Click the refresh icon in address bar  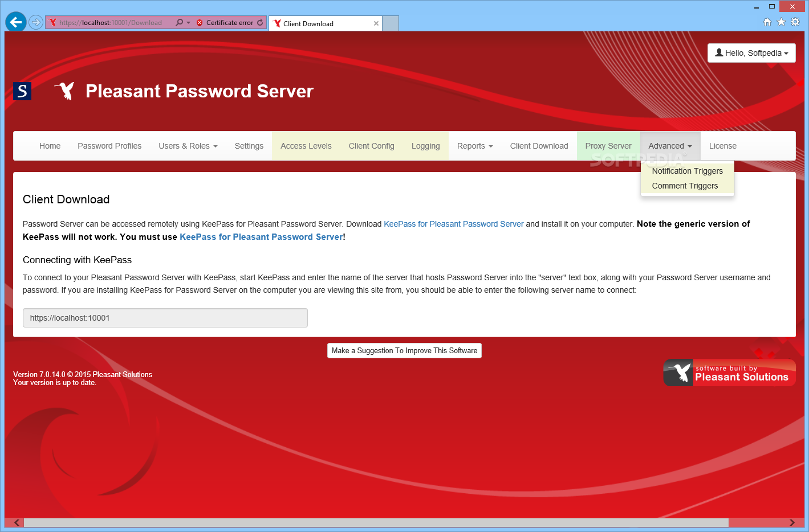click(x=261, y=23)
